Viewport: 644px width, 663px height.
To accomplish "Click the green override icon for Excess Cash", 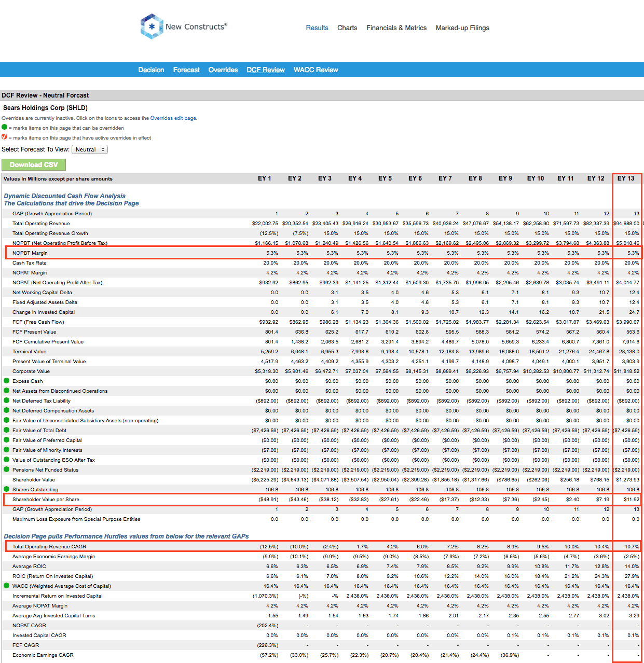I will click(6, 381).
